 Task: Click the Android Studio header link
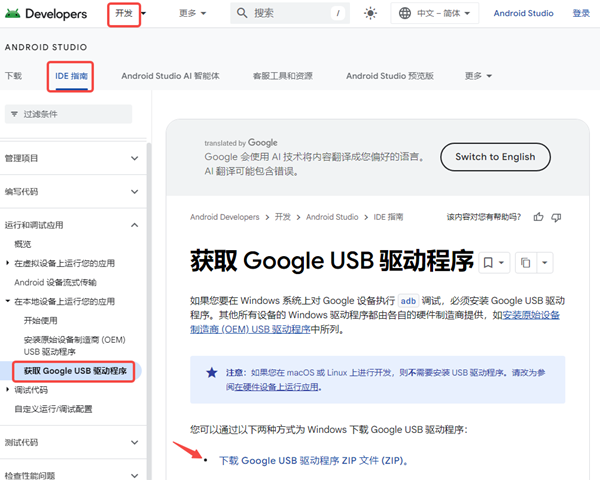(x=523, y=13)
